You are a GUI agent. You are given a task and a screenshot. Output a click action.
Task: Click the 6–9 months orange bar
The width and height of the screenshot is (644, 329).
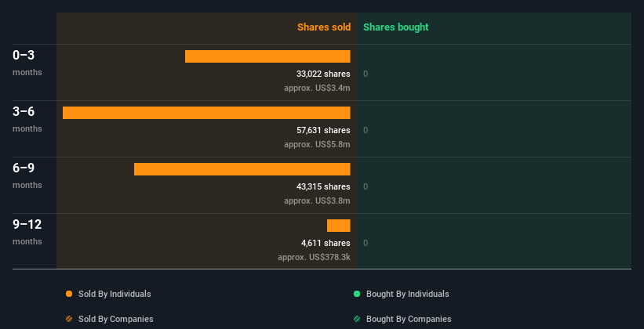242,169
